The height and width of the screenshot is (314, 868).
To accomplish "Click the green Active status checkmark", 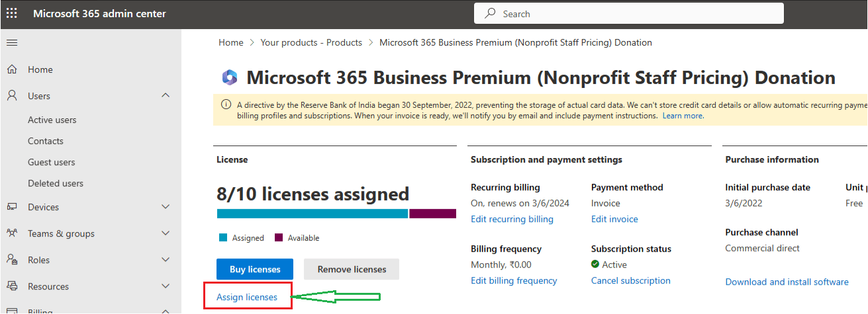I will (x=596, y=264).
